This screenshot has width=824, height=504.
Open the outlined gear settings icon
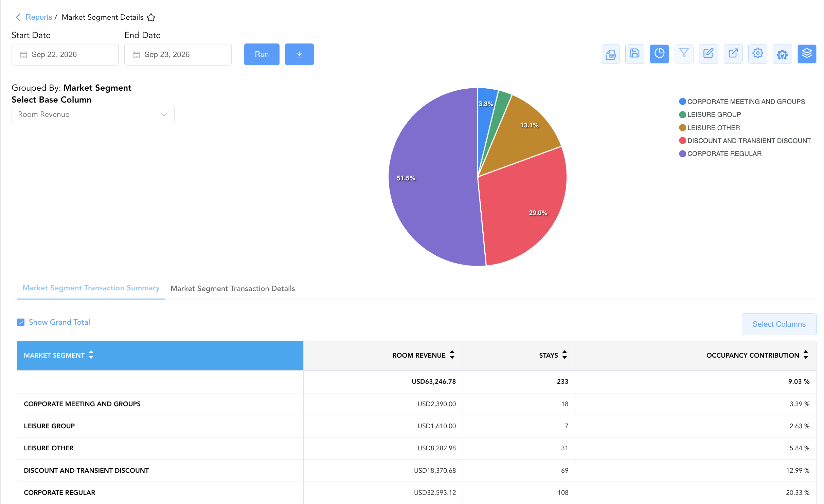757,54
